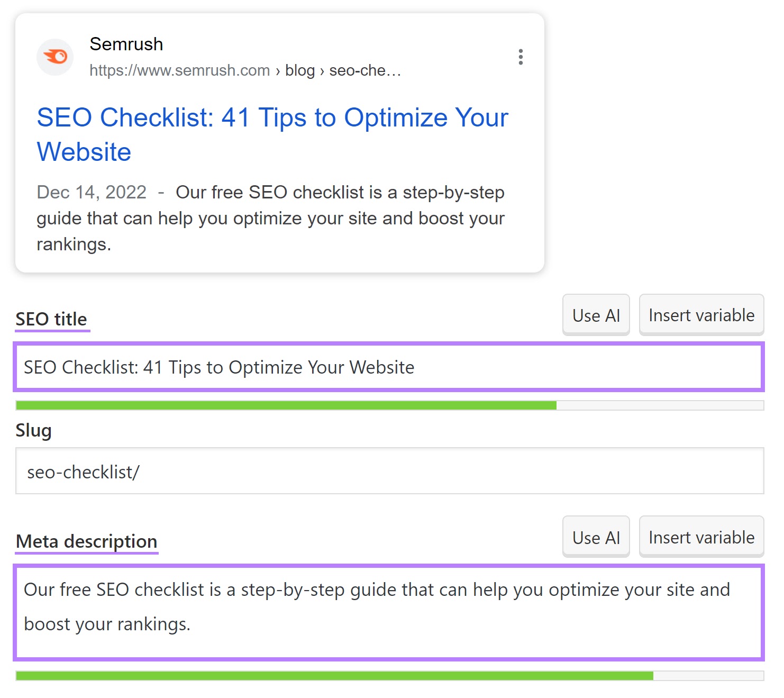The image size is (784, 698).
Task: Click the Dec 14, 2022 date text
Action: 91,192
